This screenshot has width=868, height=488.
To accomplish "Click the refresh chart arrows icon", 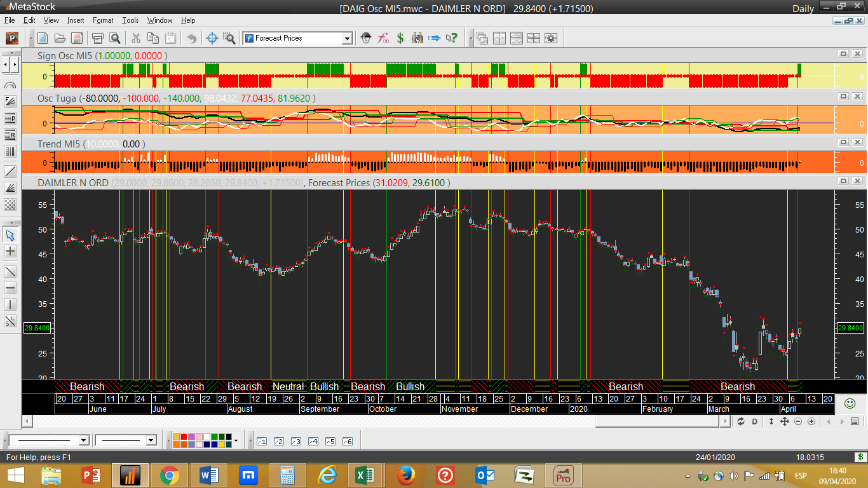I will [740, 421].
